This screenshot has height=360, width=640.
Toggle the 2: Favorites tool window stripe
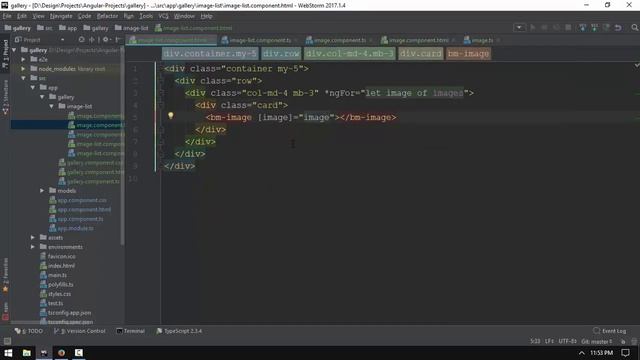click(x=5, y=276)
